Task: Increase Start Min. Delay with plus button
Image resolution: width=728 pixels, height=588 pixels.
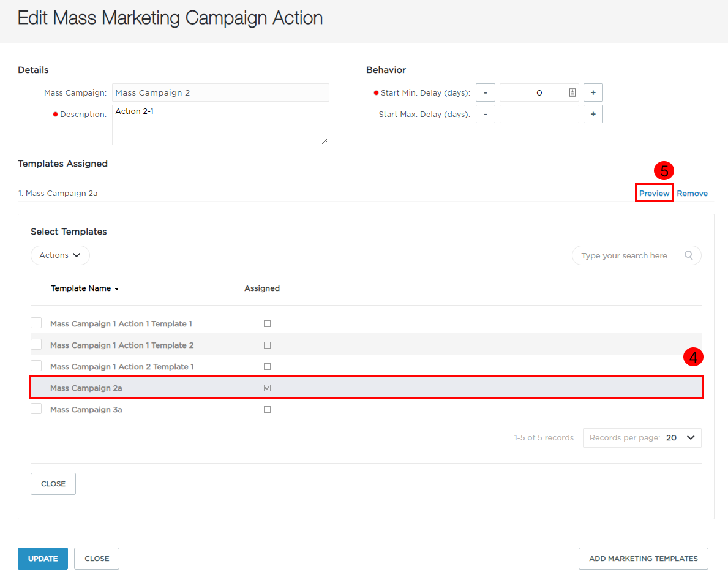Action: 593,92
